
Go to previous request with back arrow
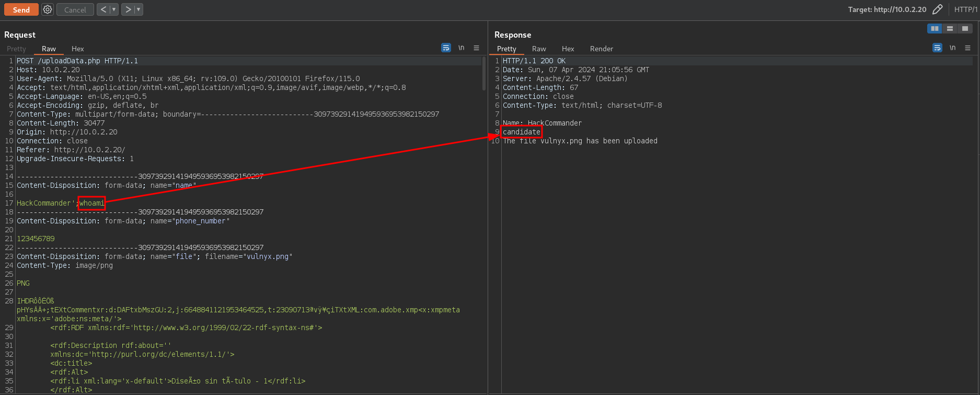pos(103,9)
